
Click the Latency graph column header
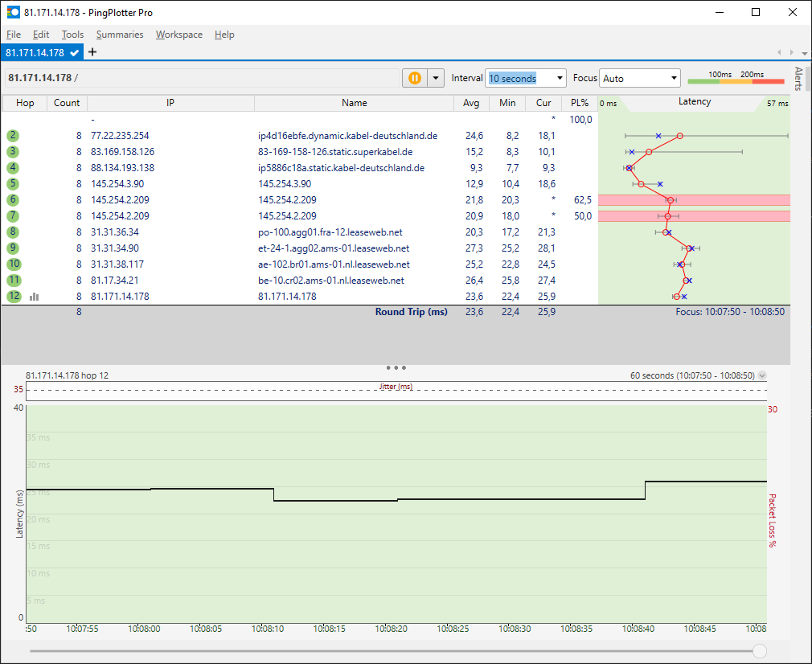pyautogui.click(x=695, y=103)
